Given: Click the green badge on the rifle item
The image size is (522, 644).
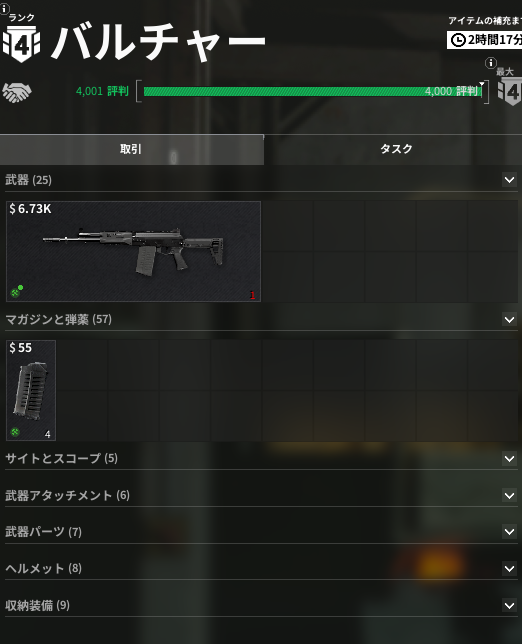Looking at the screenshot, I should click(x=16, y=291).
